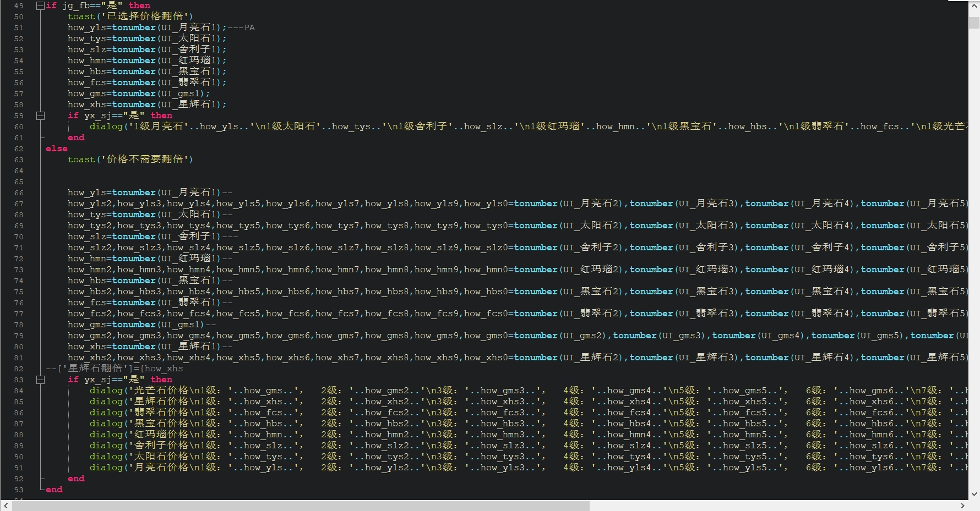980x511 pixels.
Task: Click tonumber(UI_星辉石4) on line 81
Action: click(x=800, y=358)
